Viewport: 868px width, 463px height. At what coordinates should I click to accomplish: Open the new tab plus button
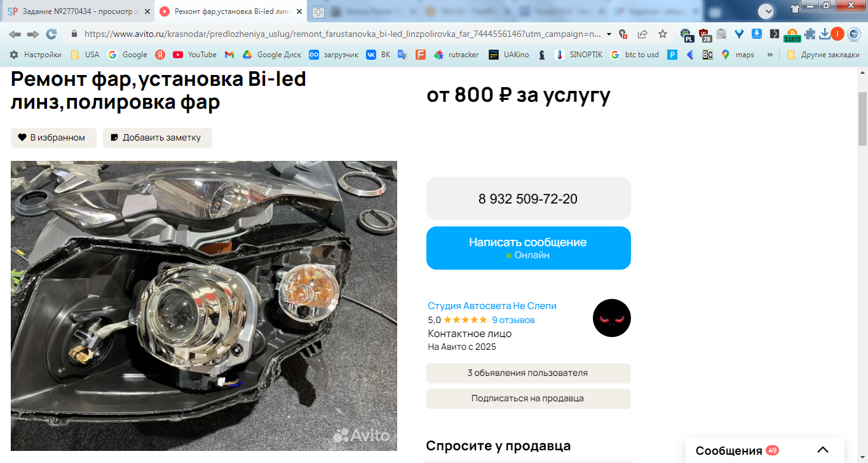point(318,11)
